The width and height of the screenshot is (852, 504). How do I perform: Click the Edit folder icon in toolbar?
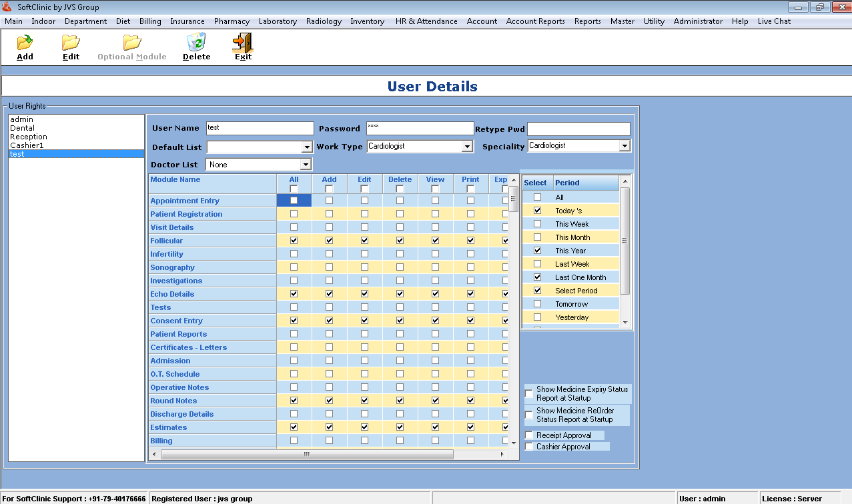click(71, 43)
